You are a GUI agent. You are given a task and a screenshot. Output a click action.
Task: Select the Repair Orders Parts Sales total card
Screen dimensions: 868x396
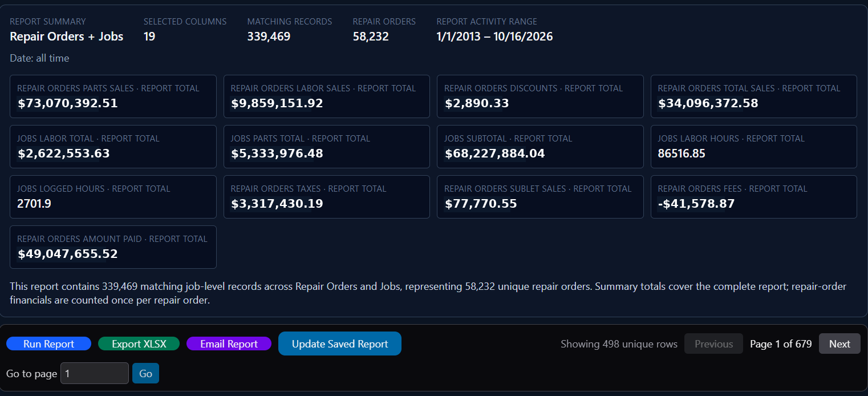[113, 96]
